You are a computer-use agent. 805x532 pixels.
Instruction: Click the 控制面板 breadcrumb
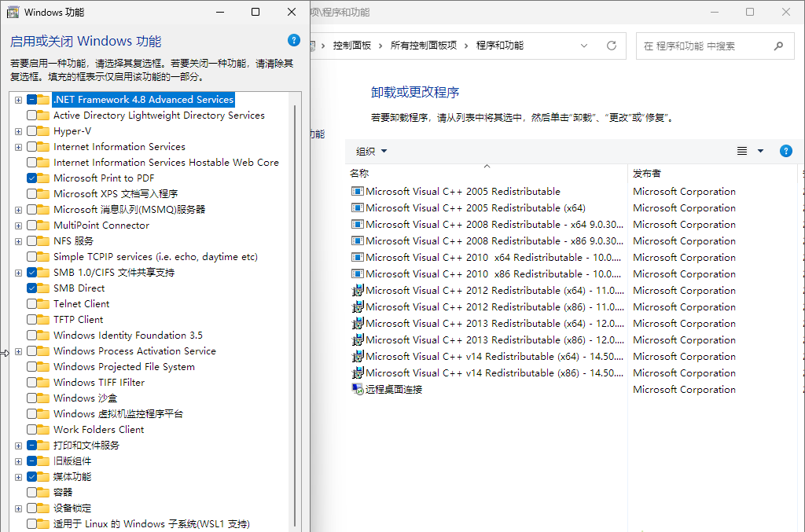(351, 46)
